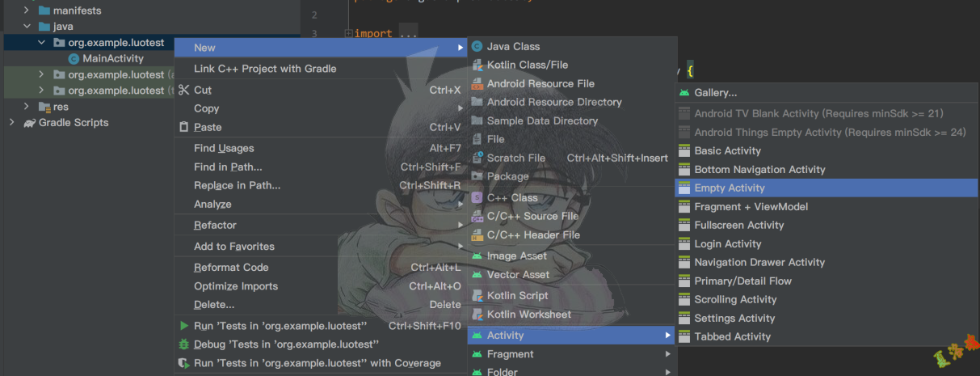
Task: Click the C++ Class icon
Action: (477, 198)
